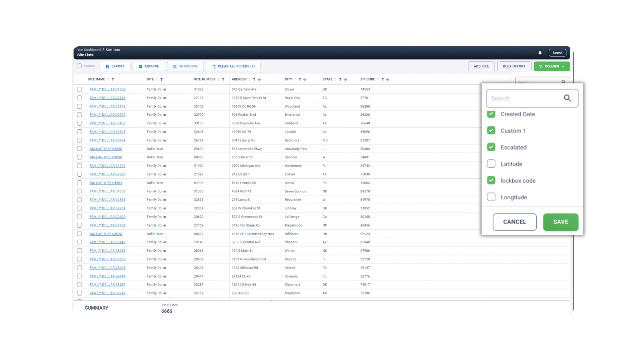
Task: Open the City column filter icon
Action: coord(300,79)
